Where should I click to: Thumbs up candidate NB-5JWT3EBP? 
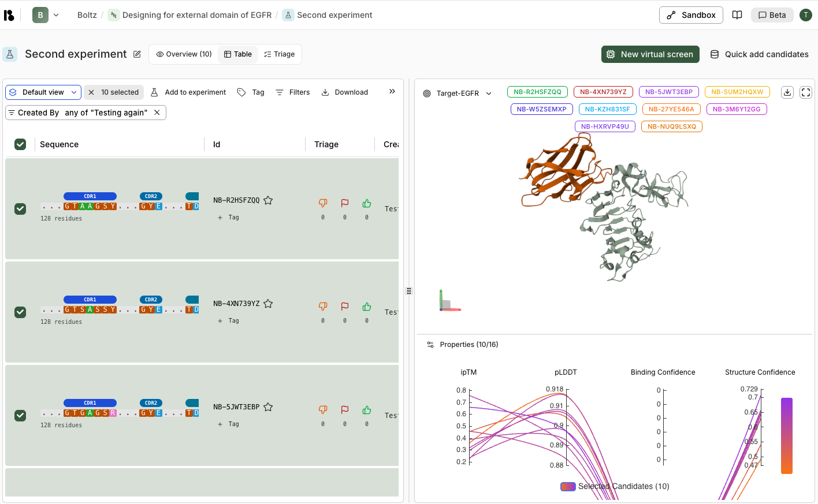(366, 409)
